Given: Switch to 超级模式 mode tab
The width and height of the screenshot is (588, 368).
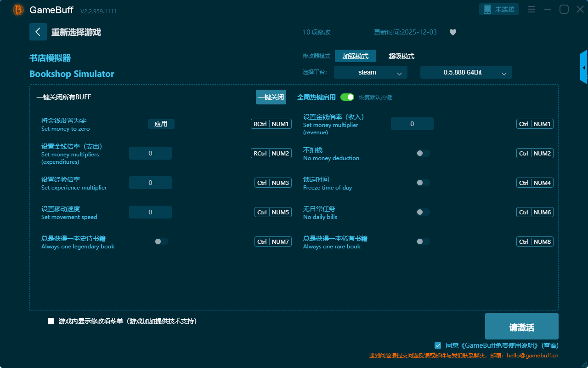Looking at the screenshot, I should pyautogui.click(x=401, y=56).
